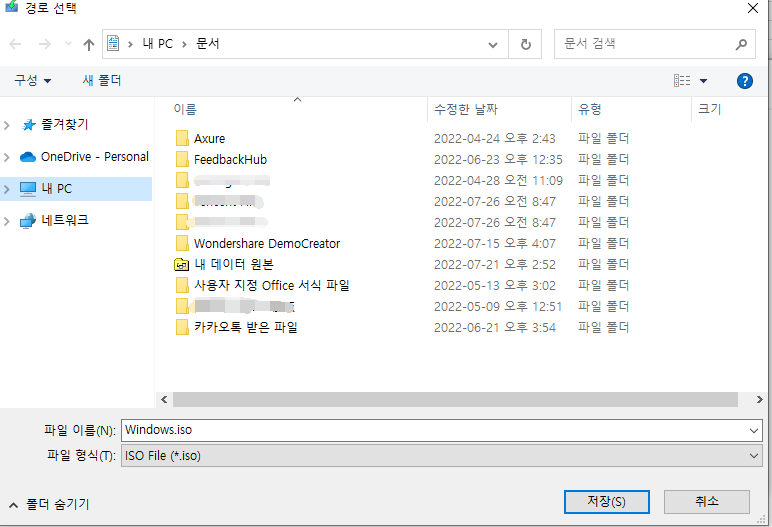
Task: Click the forward navigation arrow
Action: click(x=45, y=44)
